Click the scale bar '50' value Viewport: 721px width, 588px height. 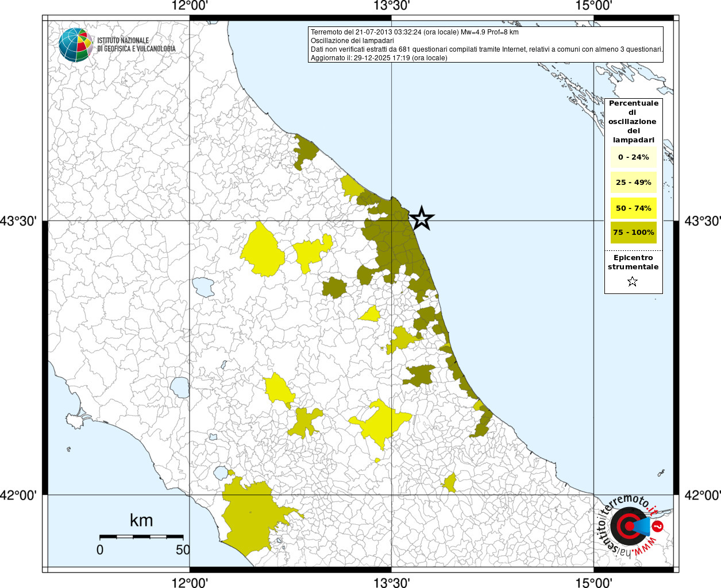(183, 550)
